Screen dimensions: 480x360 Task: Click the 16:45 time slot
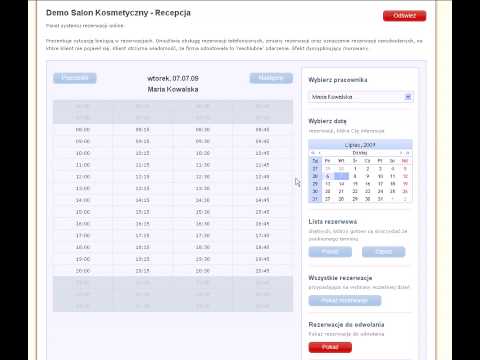tap(263, 224)
